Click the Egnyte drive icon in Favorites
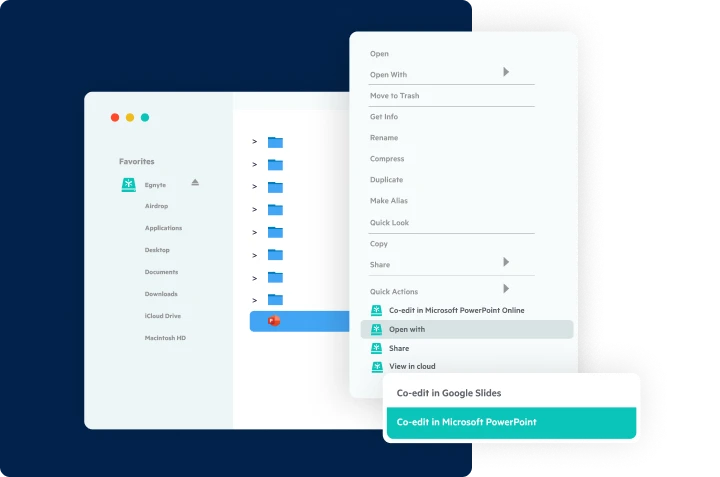The width and height of the screenshot is (720, 477). coord(129,185)
